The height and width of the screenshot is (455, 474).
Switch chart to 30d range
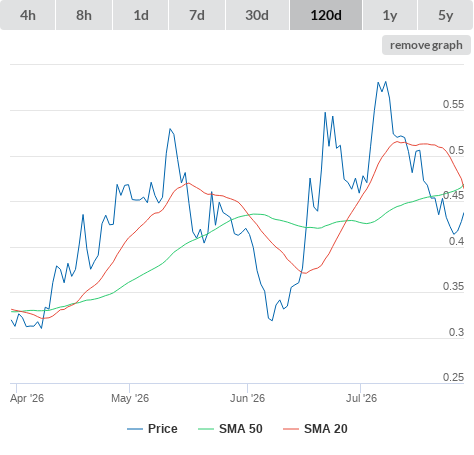click(257, 15)
